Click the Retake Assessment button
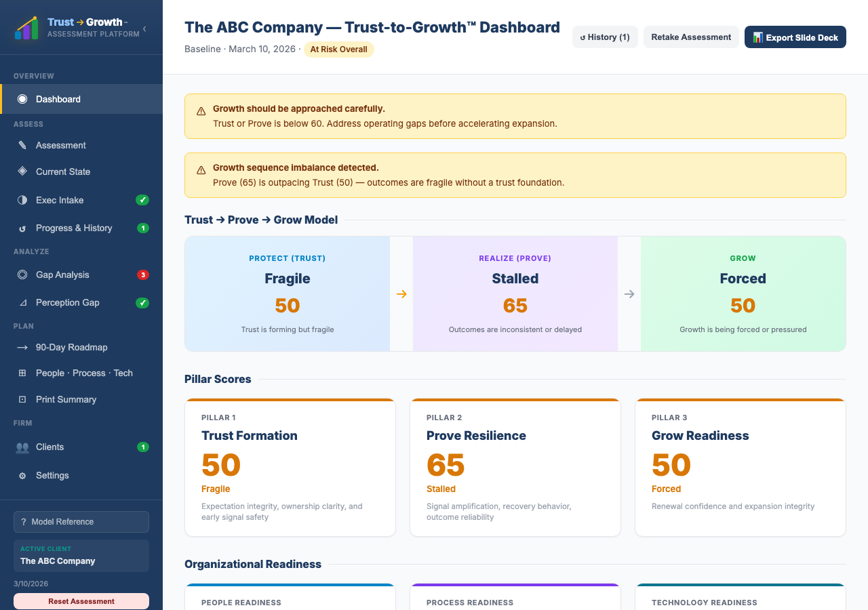Image resolution: width=868 pixels, height=610 pixels. point(691,37)
